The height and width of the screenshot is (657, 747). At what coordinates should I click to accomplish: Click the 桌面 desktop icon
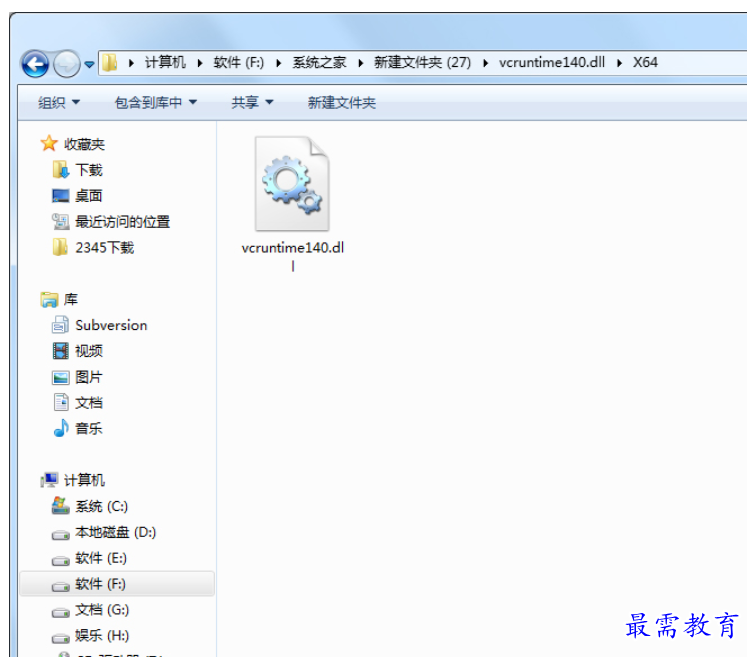click(x=61, y=195)
